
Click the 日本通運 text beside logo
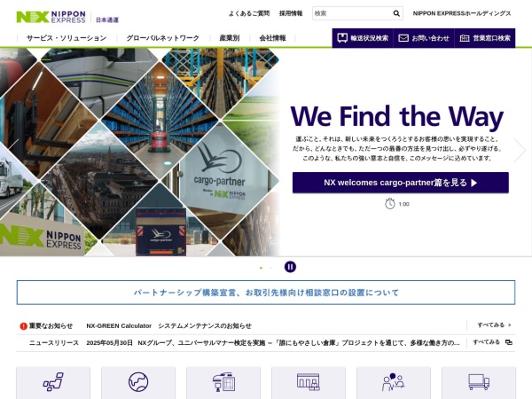pos(107,20)
